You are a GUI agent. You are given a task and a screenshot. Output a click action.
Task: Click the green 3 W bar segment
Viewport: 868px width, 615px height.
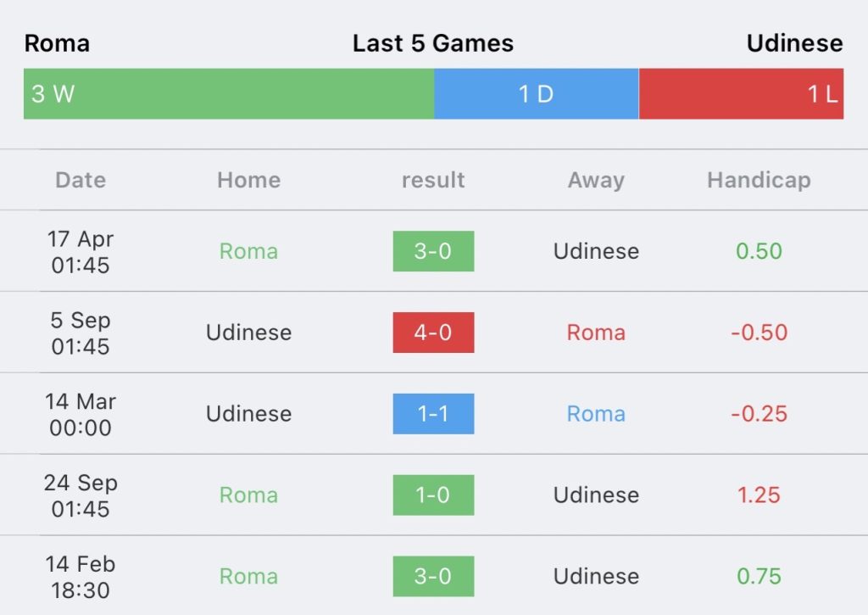pyautogui.click(x=229, y=93)
